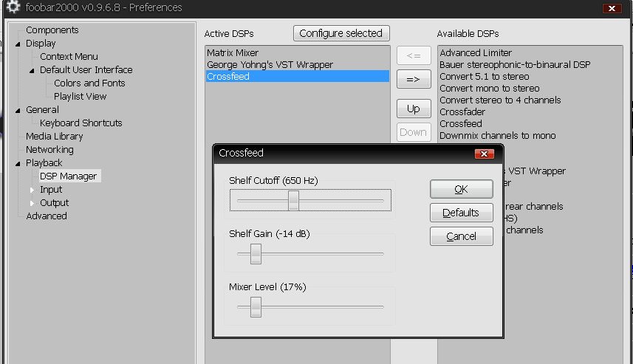Image resolution: width=633 pixels, height=364 pixels.
Task: Collapse the Playback tree node
Action: coord(18,163)
